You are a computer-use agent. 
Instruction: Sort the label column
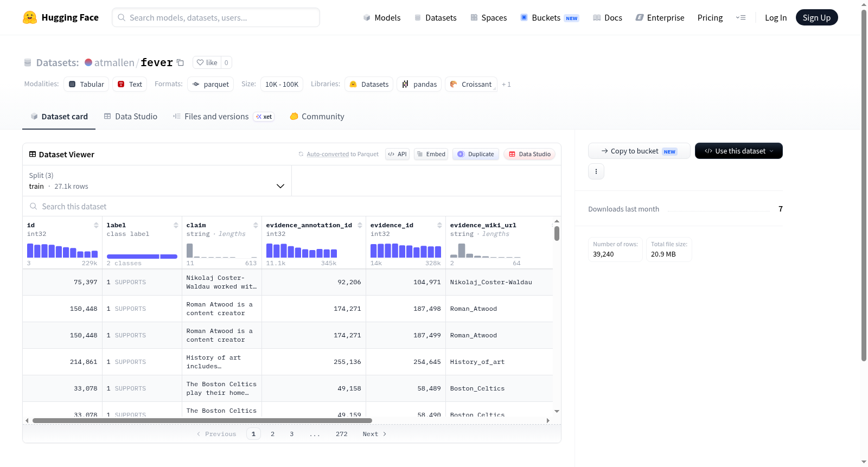[176, 225]
